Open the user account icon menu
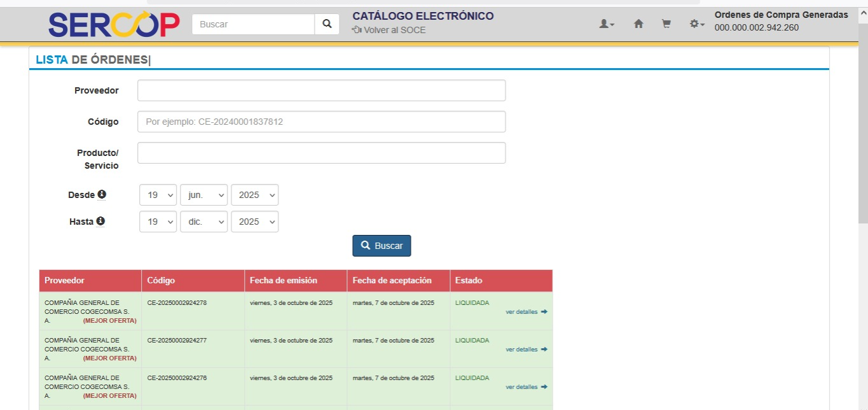Screen dimensions: 868x410 pyautogui.click(x=607, y=24)
